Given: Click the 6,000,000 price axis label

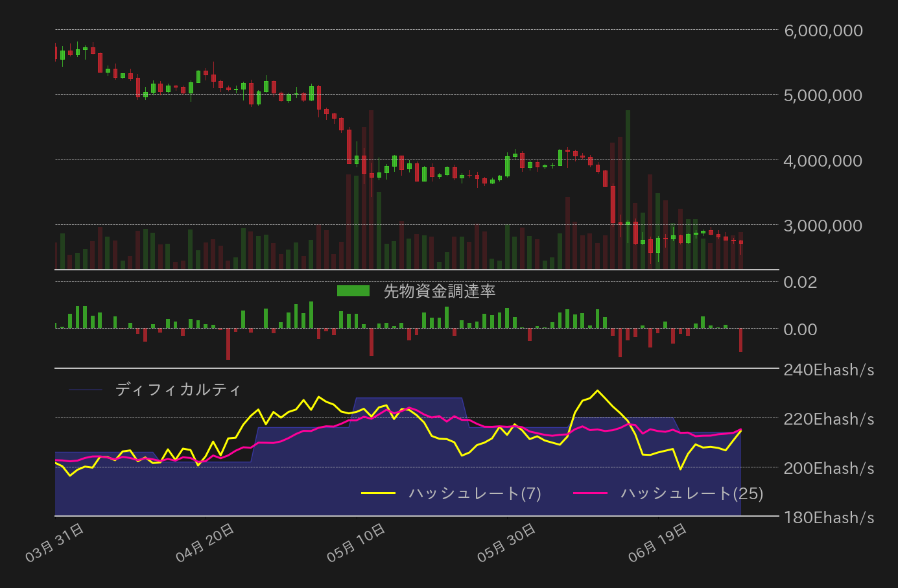Looking at the screenshot, I should tap(823, 30).
